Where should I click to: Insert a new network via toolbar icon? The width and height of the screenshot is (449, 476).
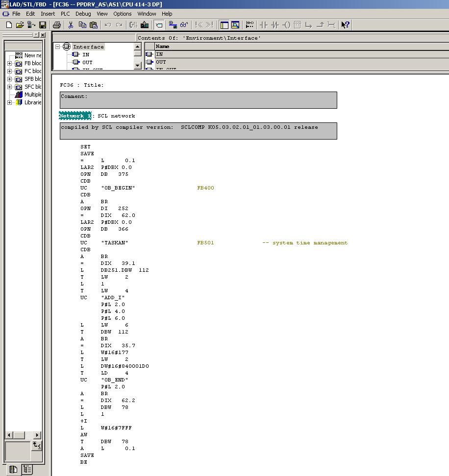pyautogui.click(x=249, y=25)
